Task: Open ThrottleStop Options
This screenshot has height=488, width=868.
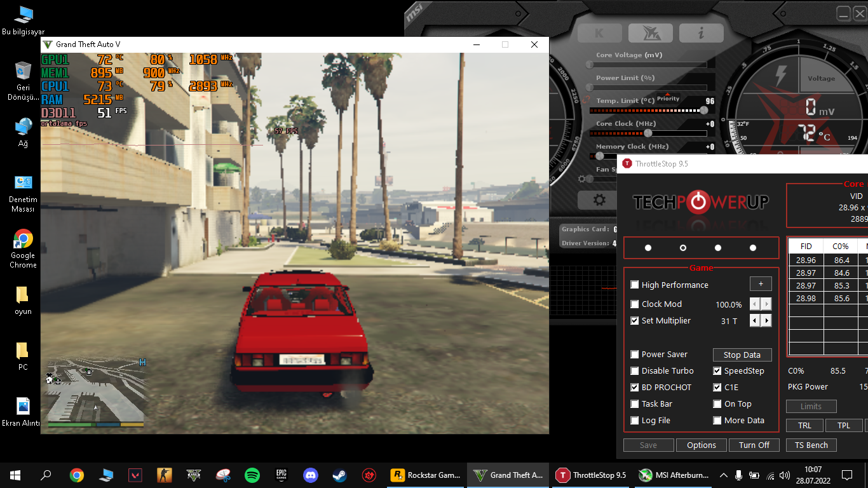Action: [702, 445]
